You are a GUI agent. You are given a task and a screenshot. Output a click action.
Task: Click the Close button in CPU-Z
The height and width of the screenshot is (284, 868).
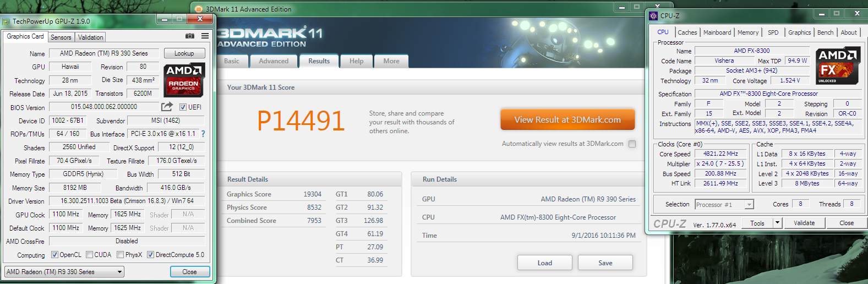point(847,223)
